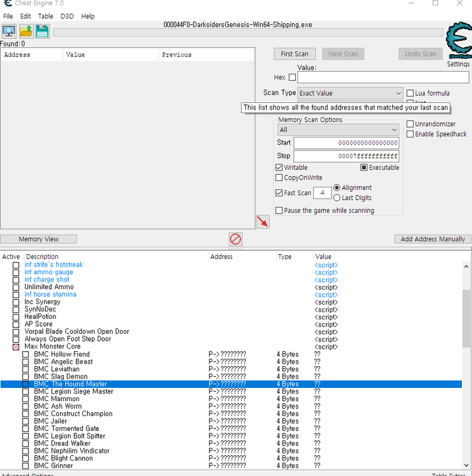Open Settings via the Cheat Engine logo
The height and width of the screenshot is (476, 472).
click(x=459, y=40)
